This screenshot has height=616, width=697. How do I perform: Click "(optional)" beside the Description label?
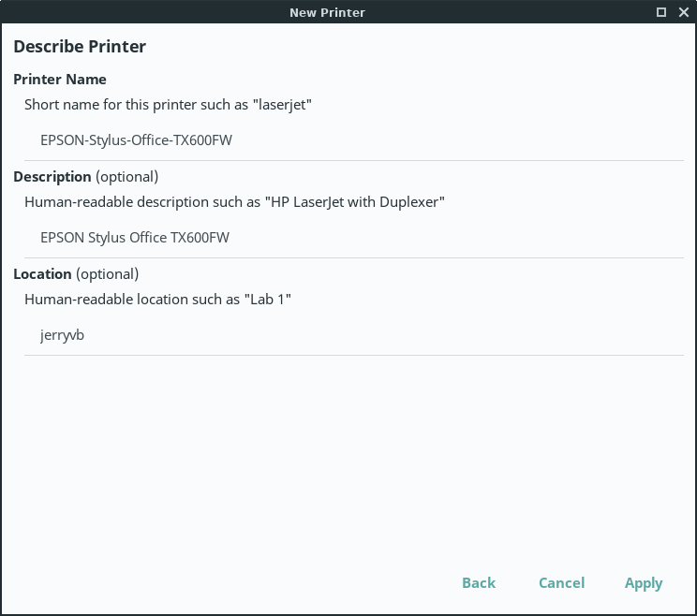tap(126, 177)
